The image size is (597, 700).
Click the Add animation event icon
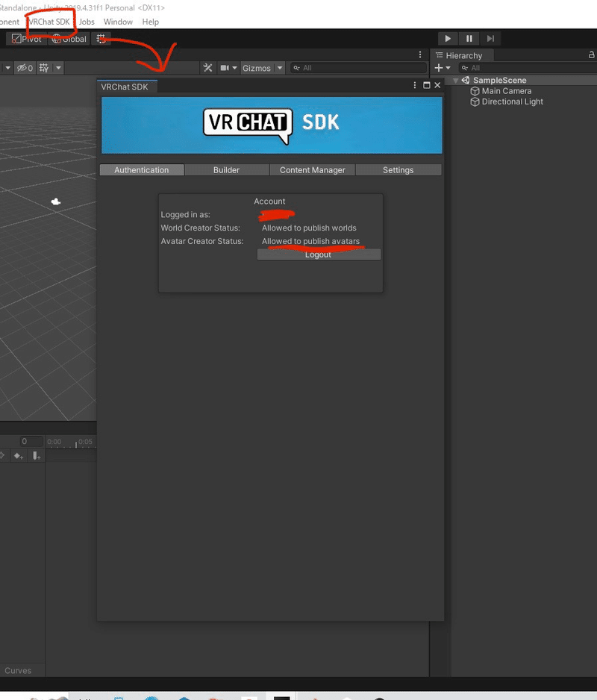pyautogui.click(x=36, y=456)
